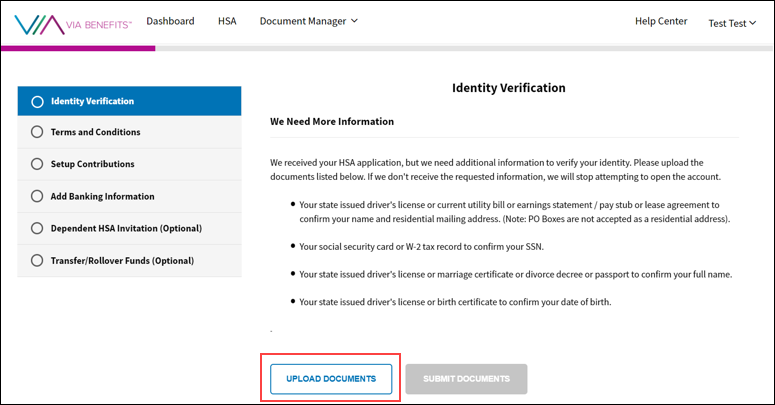Select the Terms and Conditions step
The image size is (775, 405).
(129, 132)
